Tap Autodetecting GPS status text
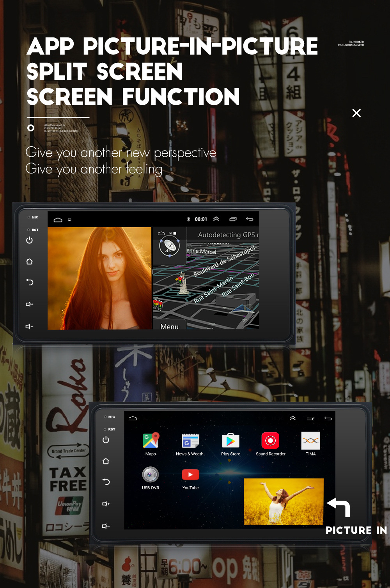The height and width of the screenshot is (588, 390). coord(228,235)
